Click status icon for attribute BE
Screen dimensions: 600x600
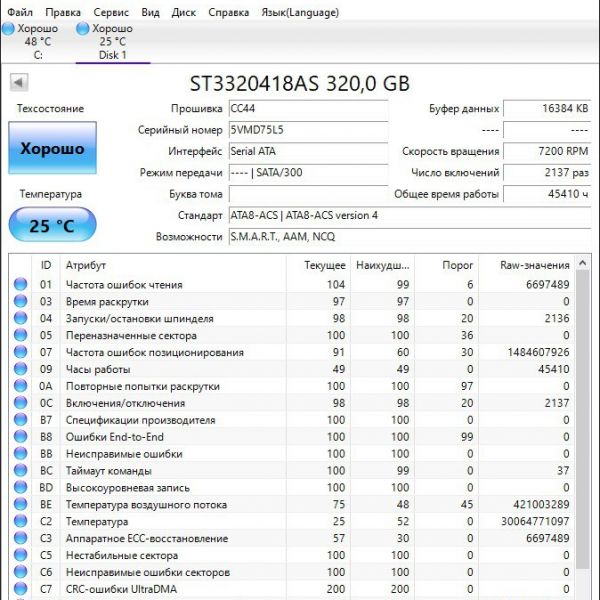(x=21, y=504)
